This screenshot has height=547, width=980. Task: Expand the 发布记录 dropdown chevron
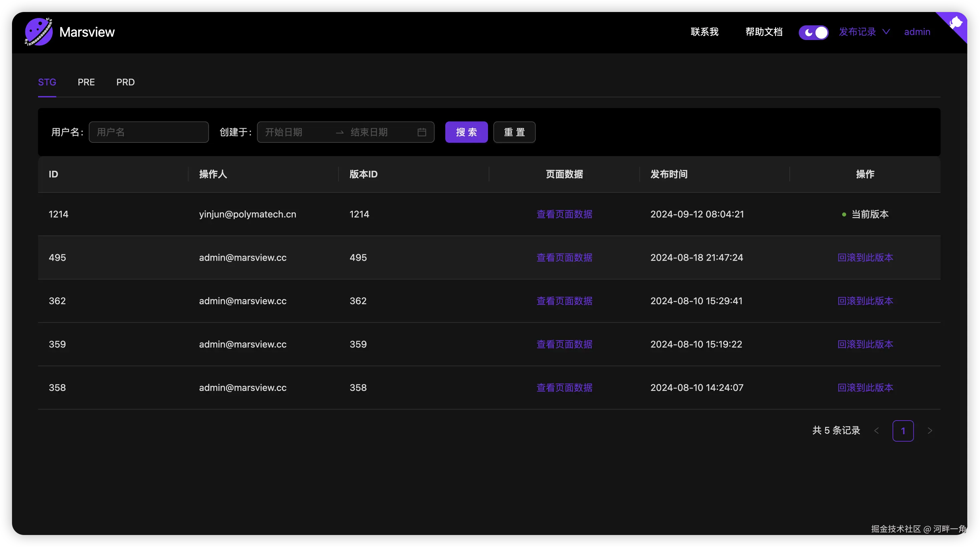pyautogui.click(x=886, y=32)
